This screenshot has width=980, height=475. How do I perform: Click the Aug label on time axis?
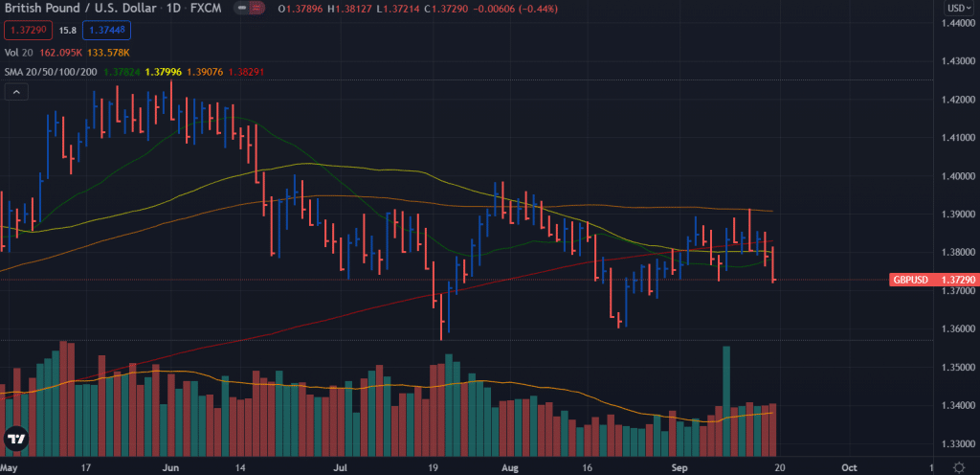coord(511,467)
